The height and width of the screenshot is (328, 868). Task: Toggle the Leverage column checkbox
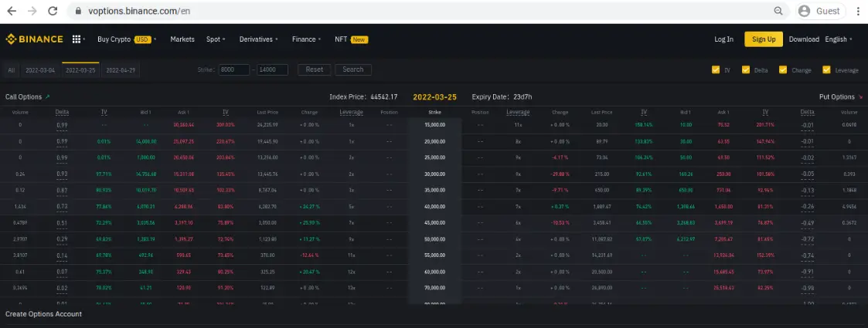826,69
